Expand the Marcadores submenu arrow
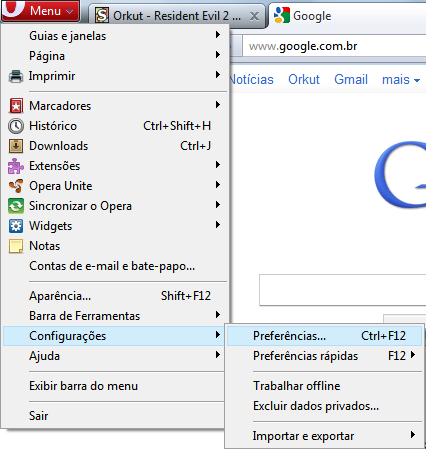 coord(218,104)
